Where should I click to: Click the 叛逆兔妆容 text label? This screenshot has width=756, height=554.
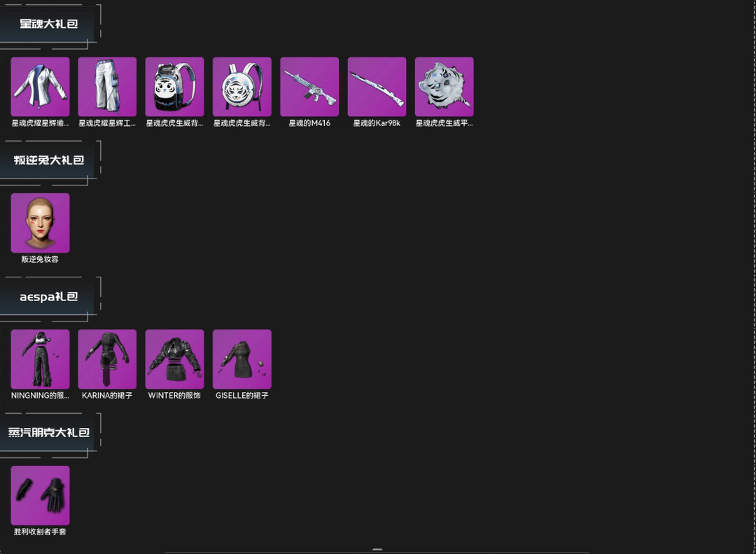[x=40, y=259]
